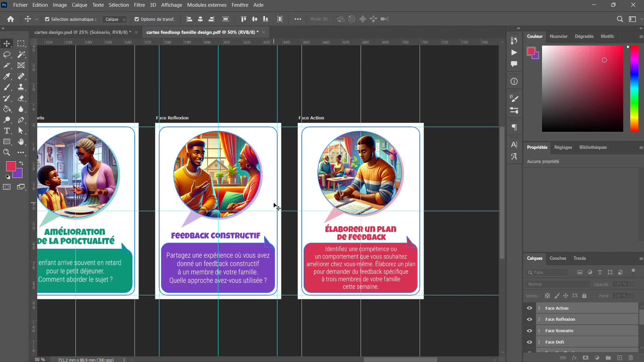The width and height of the screenshot is (644, 362).
Task: Click the vertical hue spectrum slider
Action: (634, 88)
